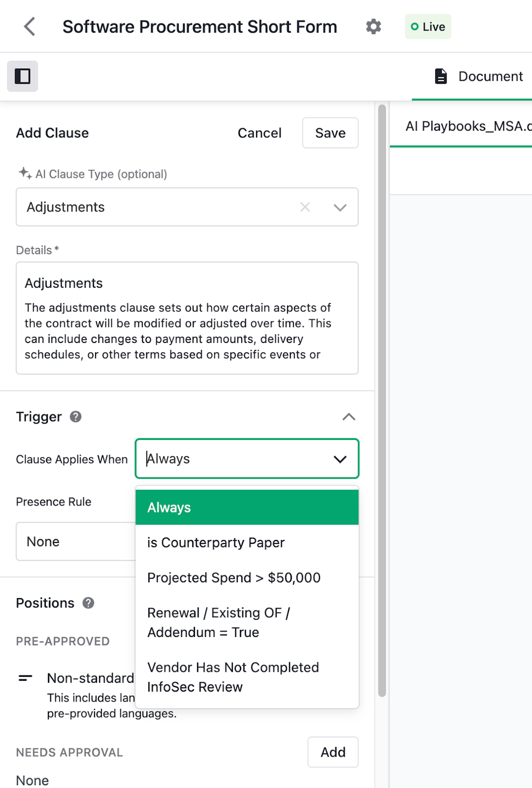The width and height of the screenshot is (532, 788).
Task: Toggle the sidebar panel icon
Action: coord(22,76)
